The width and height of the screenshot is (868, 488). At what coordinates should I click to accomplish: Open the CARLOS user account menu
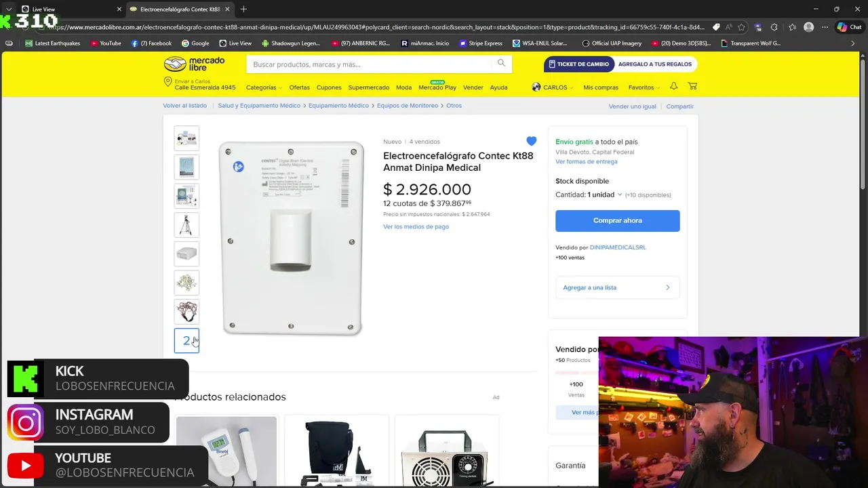click(x=553, y=87)
